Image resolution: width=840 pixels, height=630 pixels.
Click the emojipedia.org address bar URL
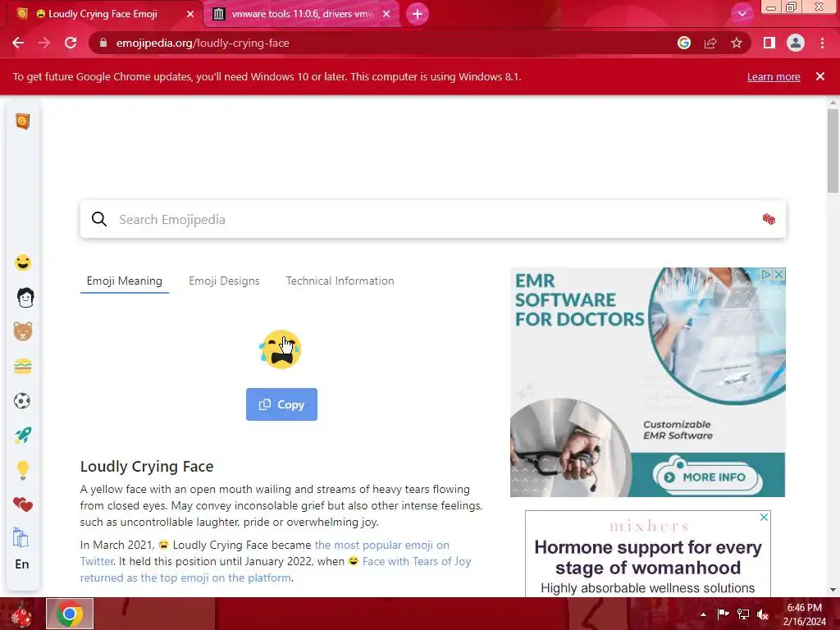point(203,43)
